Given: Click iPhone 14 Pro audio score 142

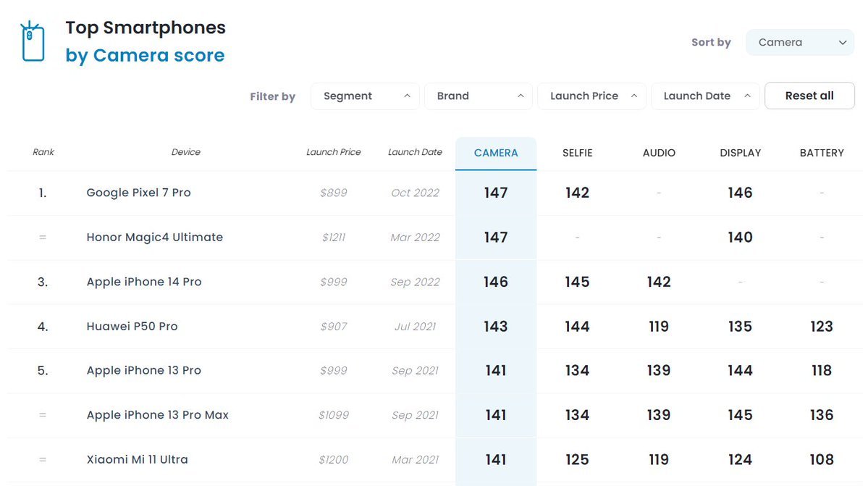Looking at the screenshot, I should point(659,282).
